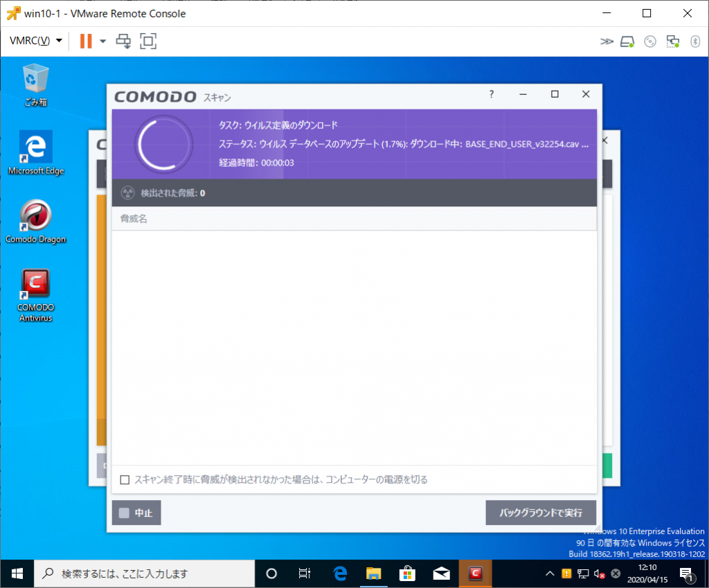Select the COMODO Antivirus desktop shortcut
The height and width of the screenshot is (588, 709).
36,295
